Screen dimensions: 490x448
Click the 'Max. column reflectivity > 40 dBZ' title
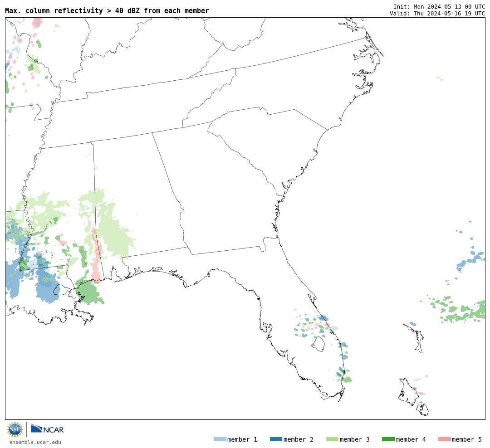(107, 10)
